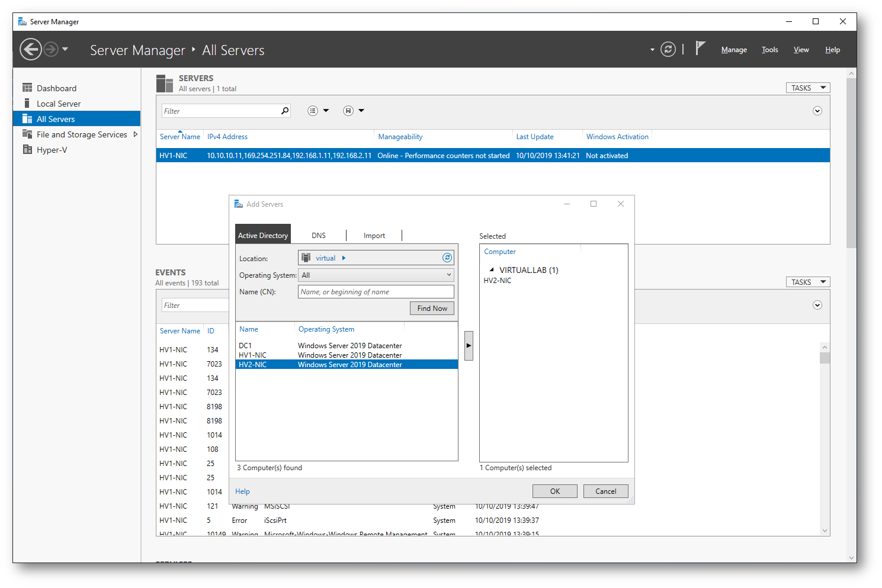Open the Manage menu

pyautogui.click(x=734, y=50)
